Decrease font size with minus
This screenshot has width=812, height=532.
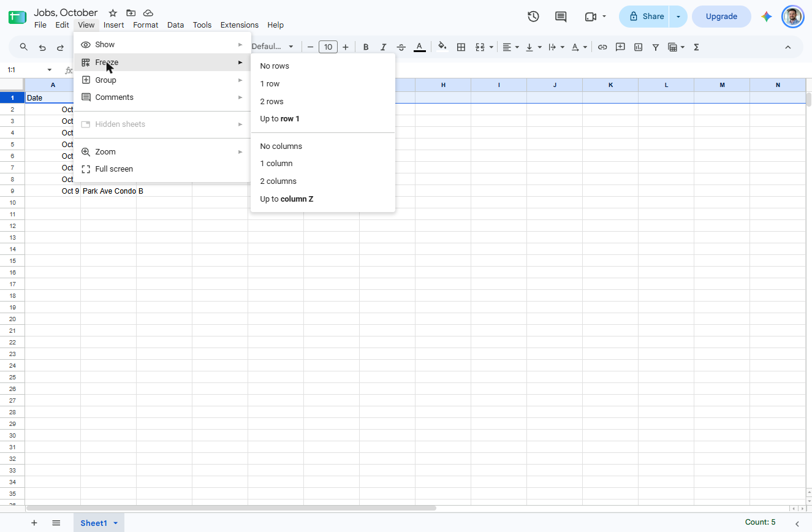[311, 47]
